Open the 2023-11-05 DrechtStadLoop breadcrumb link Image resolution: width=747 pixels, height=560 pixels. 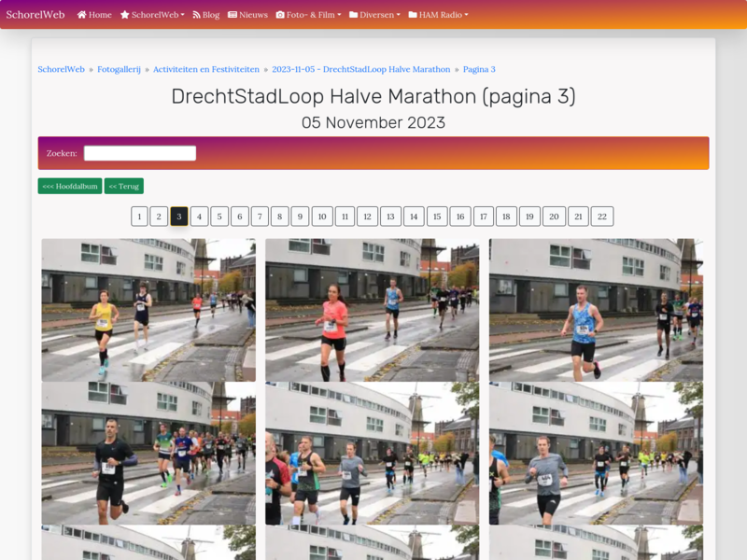click(x=361, y=69)
